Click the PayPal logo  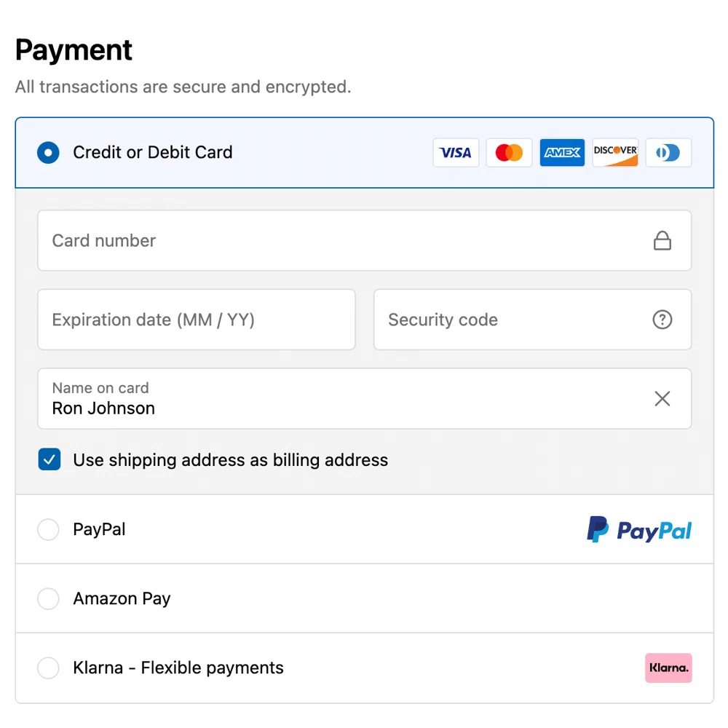[639, 529]
